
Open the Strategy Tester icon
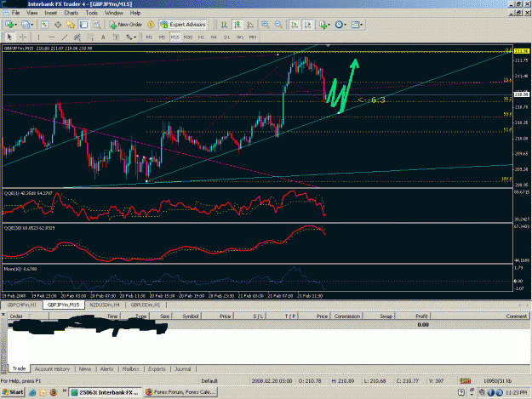click(97, 25)
